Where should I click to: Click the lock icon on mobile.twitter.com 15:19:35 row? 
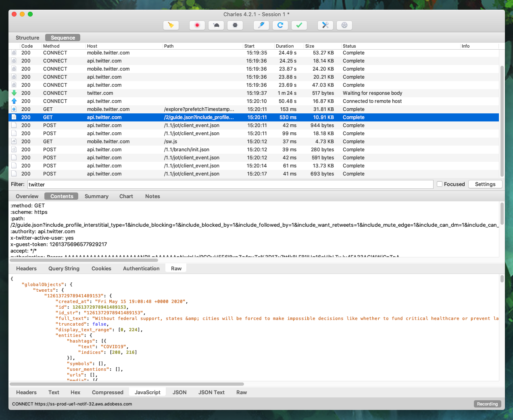click(x=14, y=53)
